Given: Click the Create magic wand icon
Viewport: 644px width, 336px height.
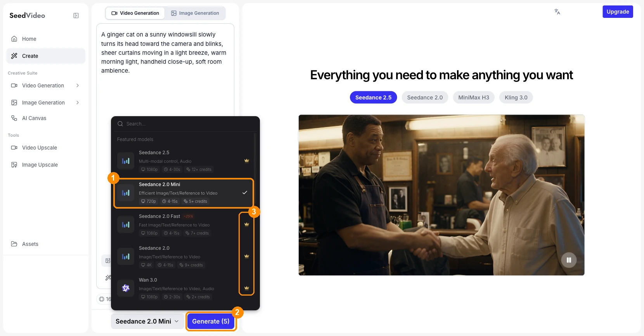Looking at the screenshot, I should tap(14, 56).
